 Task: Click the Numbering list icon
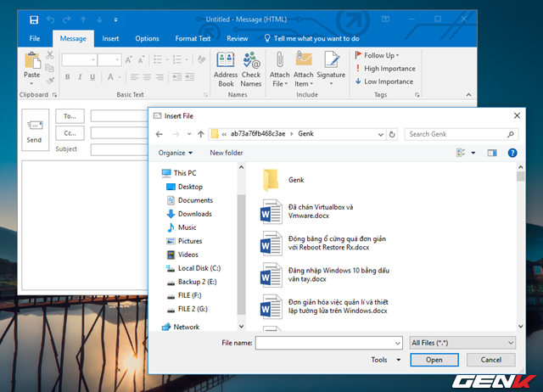coord(177,59)
